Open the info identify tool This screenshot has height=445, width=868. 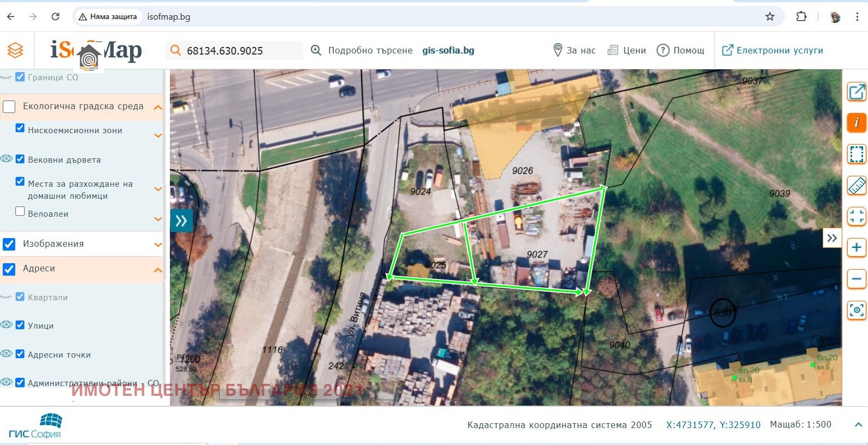point(856,123)
